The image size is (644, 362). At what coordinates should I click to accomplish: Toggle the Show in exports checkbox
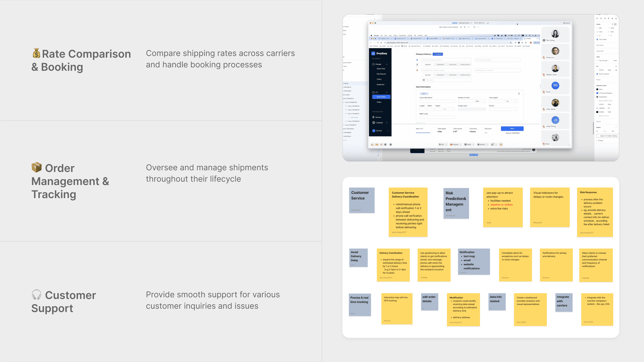click(x=597, y=74)
